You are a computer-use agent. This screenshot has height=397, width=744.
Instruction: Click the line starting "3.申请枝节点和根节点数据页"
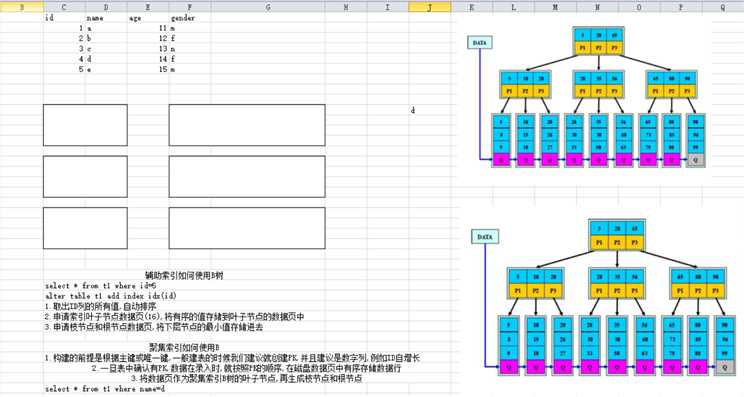tap(154, 327)
